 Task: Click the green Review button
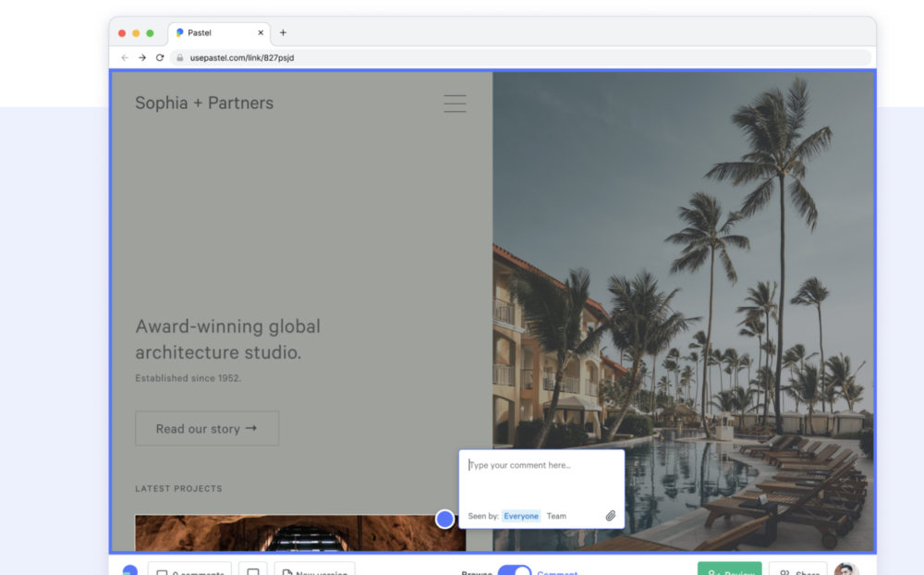click(729, 569)
